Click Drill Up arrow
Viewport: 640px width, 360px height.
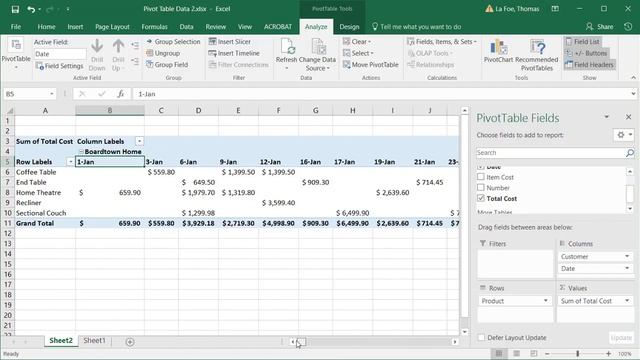point(118,55)
